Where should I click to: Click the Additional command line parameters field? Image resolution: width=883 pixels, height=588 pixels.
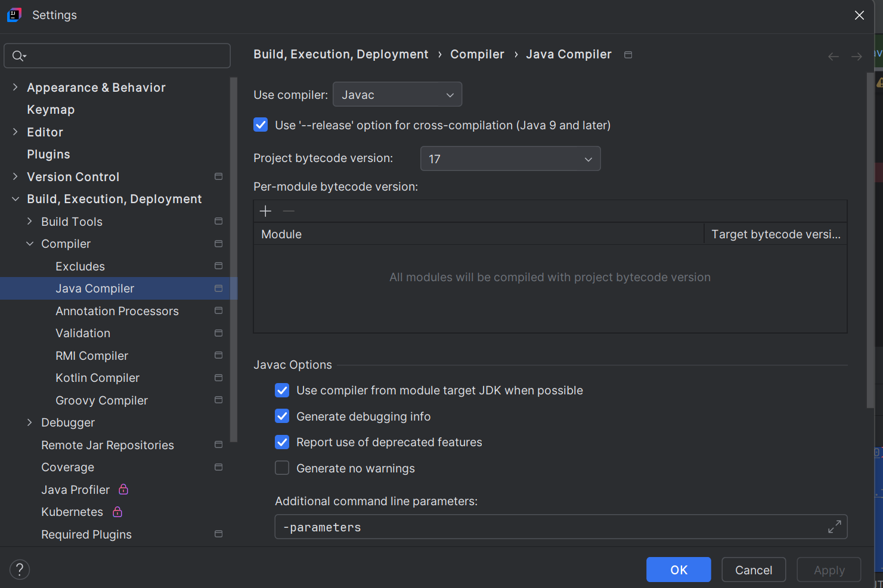click(549, 527)
